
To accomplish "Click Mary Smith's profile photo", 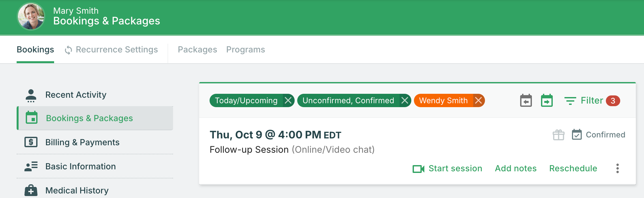I will pyautogui.click(x=31, y=16).
